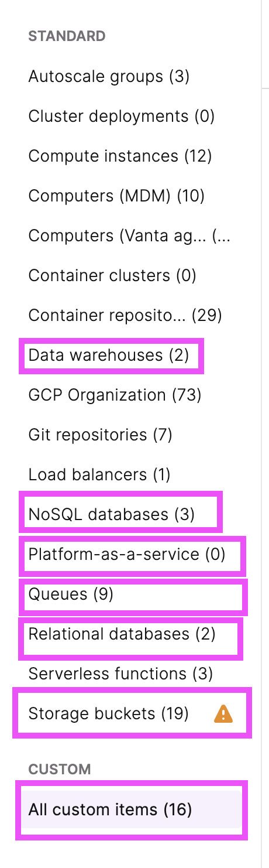Image resolution: width=269 pixels, height=868 pixels.
Task: View Container reposito... (29) item
Action: (x=125, y=315)
